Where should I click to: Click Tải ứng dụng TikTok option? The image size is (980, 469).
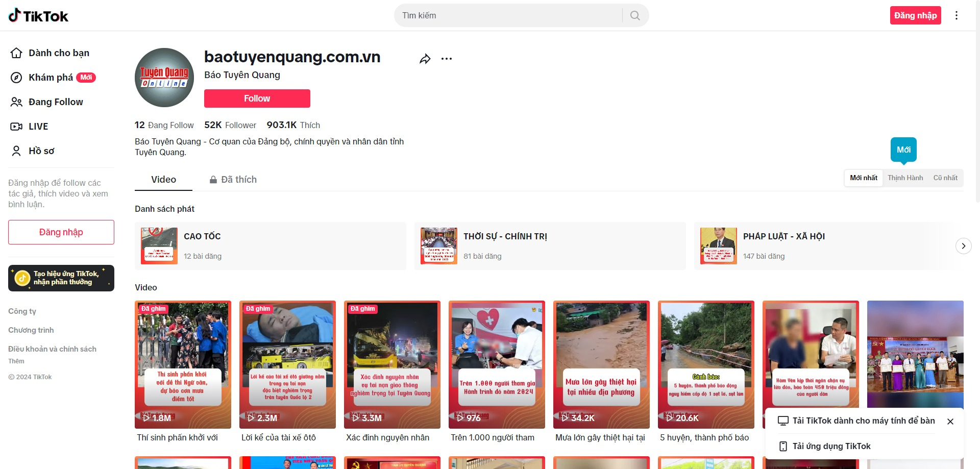(824, 447)
